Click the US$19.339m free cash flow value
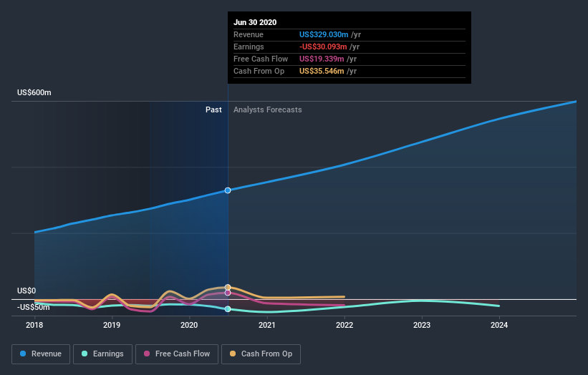The height and width of the screenshot is (375, 588). [x=322, y=59]
